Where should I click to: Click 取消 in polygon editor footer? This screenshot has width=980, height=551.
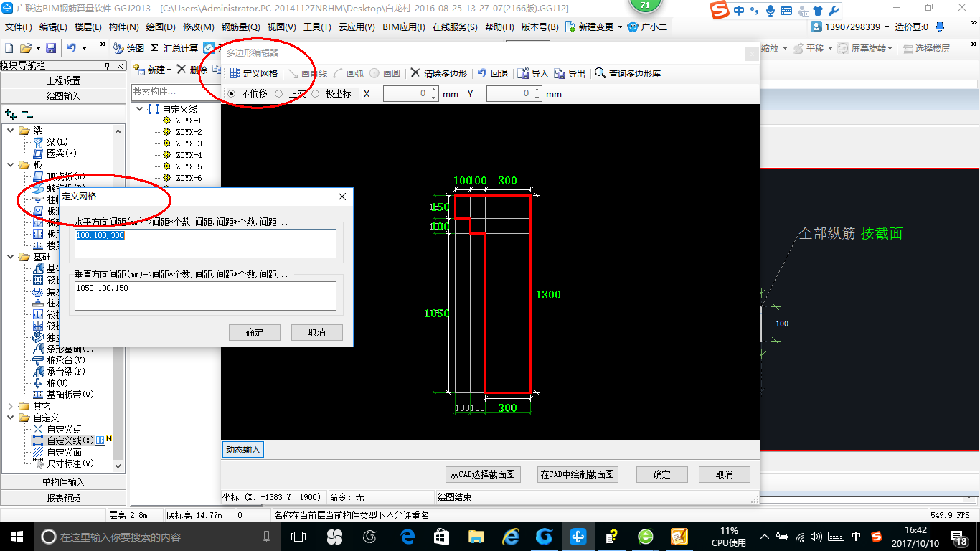click(724, 474)
